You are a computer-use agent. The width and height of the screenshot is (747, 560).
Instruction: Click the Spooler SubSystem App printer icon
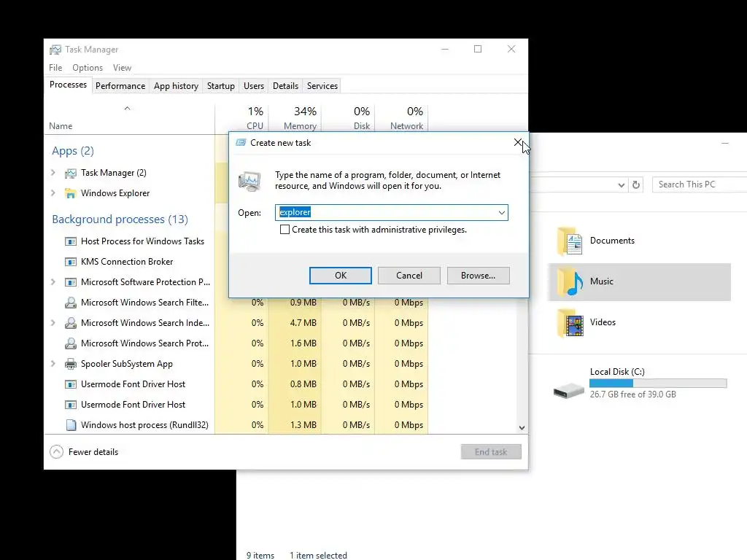[x=71, y=364]
